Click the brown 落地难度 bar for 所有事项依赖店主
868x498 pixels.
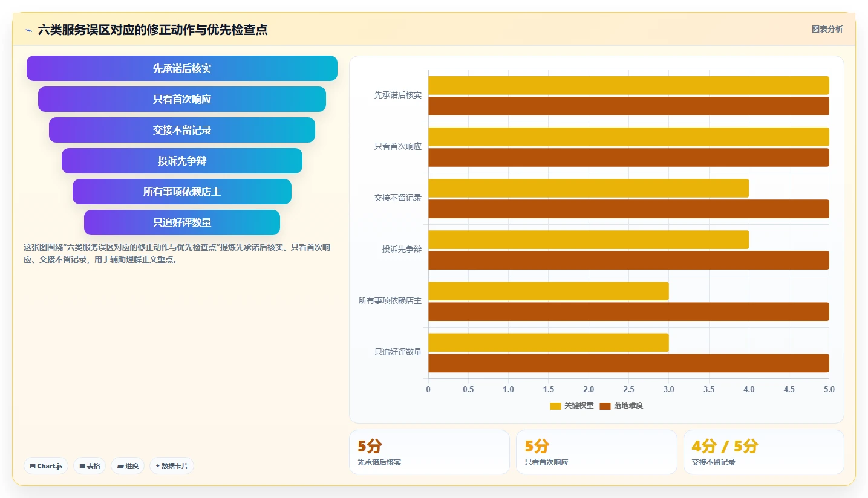click(628, 311)
